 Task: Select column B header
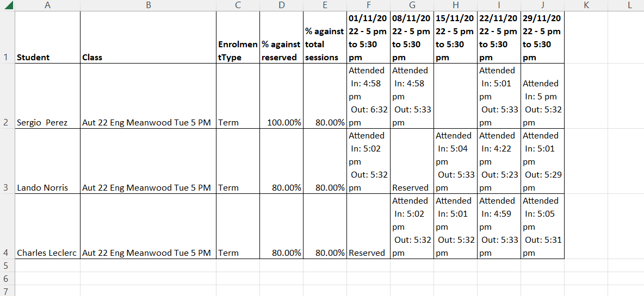tap(148, 5)
